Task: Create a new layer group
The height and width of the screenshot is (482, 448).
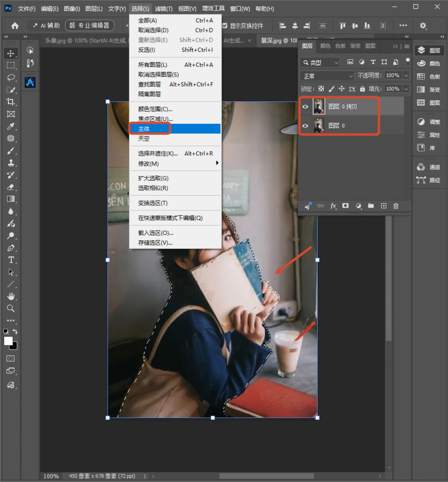Action: pyautogui.click(x=371, y=206)
